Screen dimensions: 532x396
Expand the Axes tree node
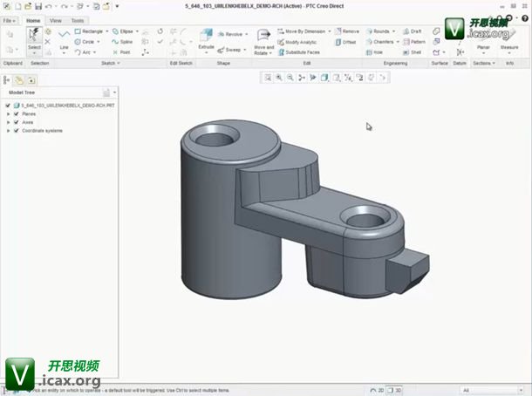click(x=8, y=123)
